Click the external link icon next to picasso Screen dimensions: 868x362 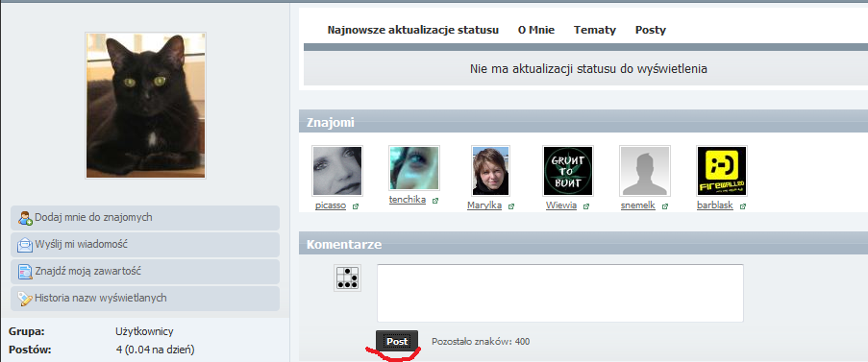tap(355, 206)
